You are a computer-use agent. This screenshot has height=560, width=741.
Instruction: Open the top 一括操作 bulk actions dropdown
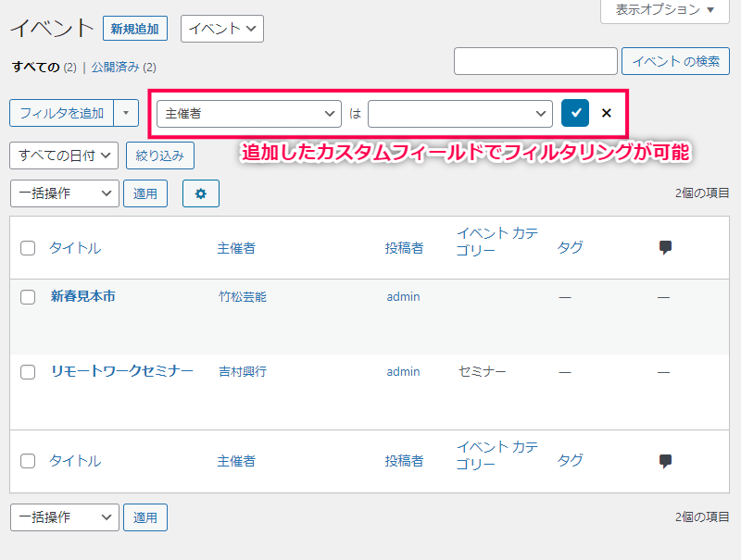point(65,193)
